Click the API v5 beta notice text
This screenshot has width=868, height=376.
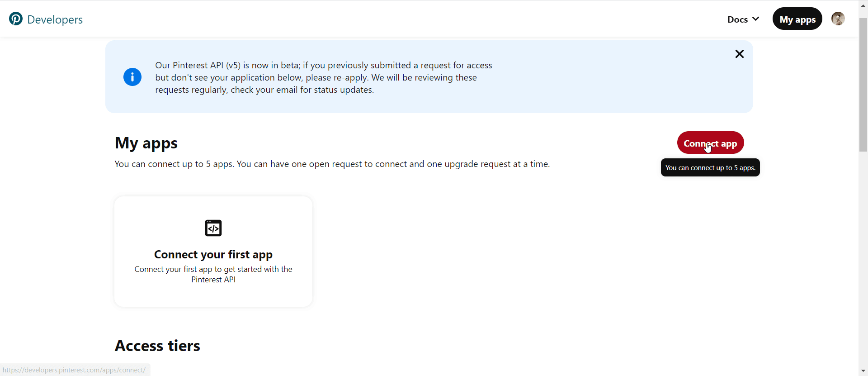[323, 77]
